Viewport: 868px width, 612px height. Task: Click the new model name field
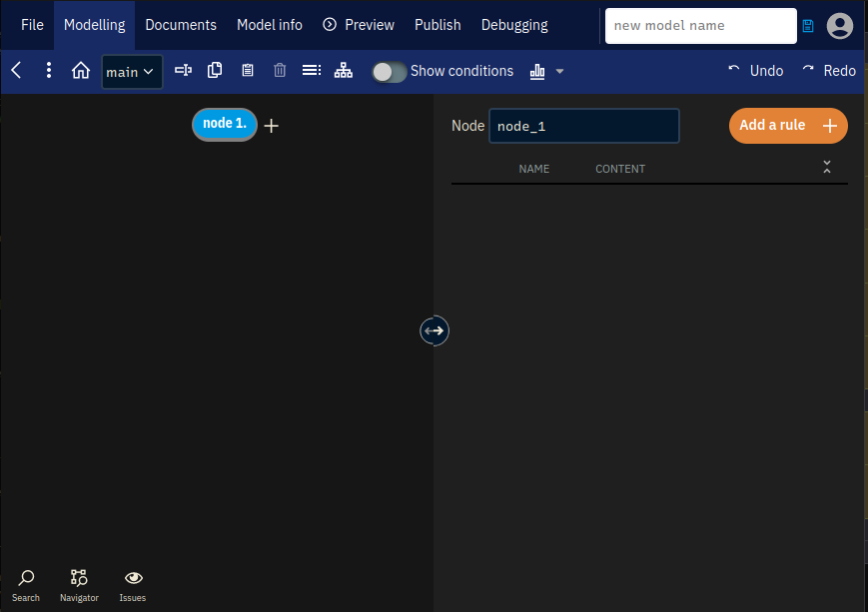coord(701,25)
